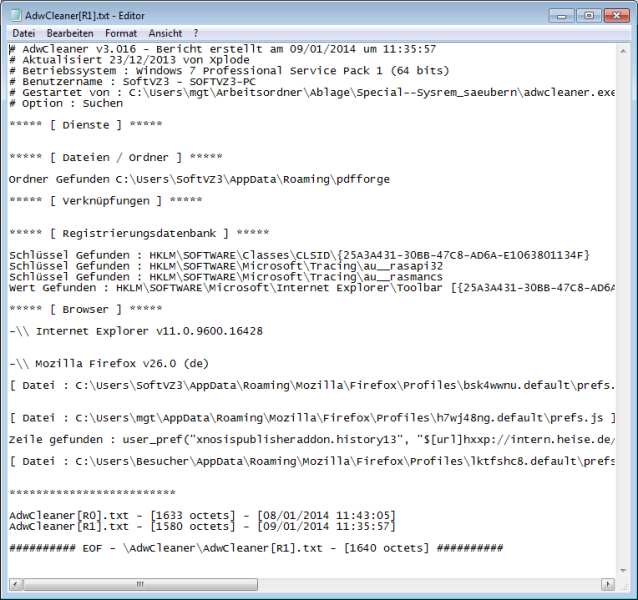638x600 pixels.
Task: Click the window resize grip corner
Action: coord(623,585)
